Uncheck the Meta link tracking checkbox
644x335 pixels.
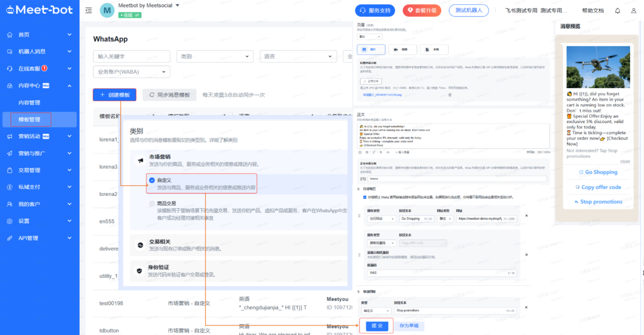(365, 197)
